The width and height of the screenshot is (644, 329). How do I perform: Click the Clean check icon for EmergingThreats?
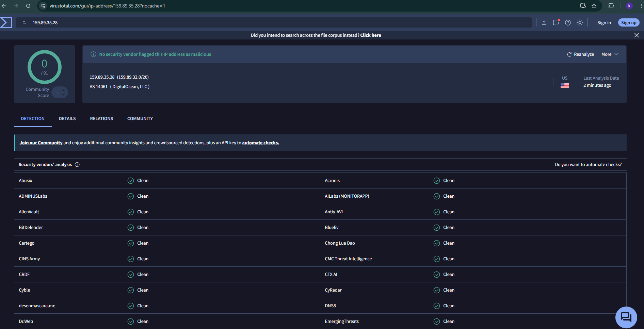click(437, 322)
